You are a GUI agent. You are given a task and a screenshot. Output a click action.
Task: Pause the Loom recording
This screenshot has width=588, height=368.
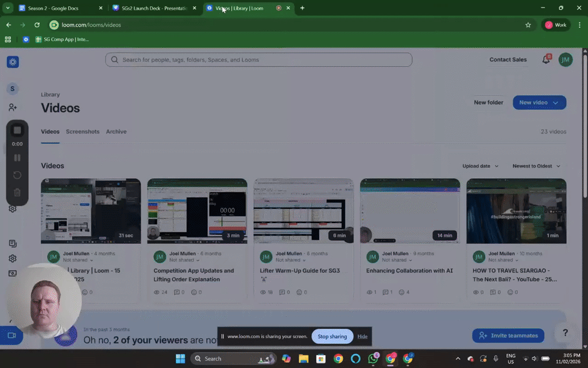(x=17, y=158)
